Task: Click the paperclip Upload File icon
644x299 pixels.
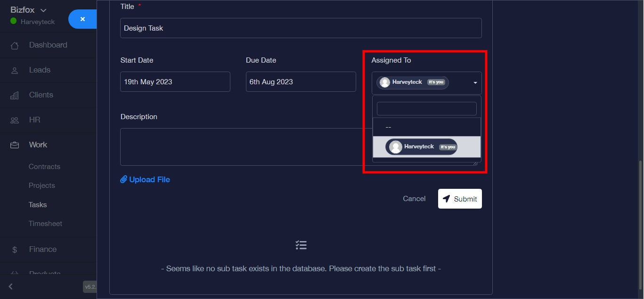Action: [124, 179]
